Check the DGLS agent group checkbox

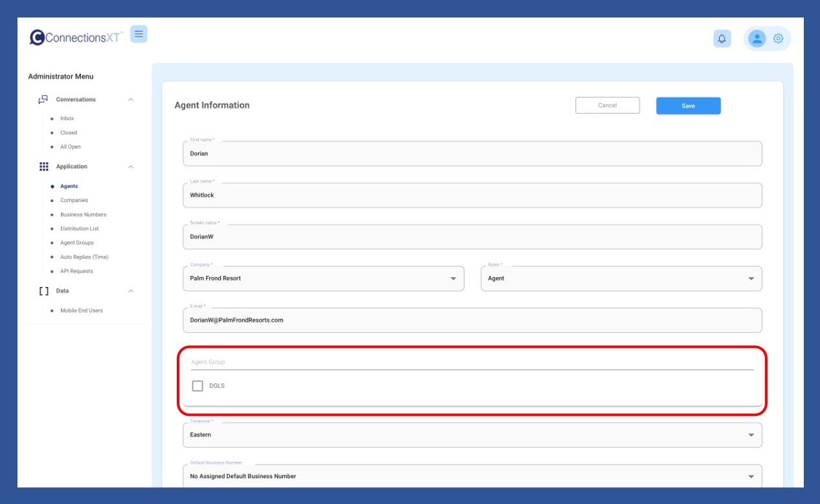(x=198, y=386)
